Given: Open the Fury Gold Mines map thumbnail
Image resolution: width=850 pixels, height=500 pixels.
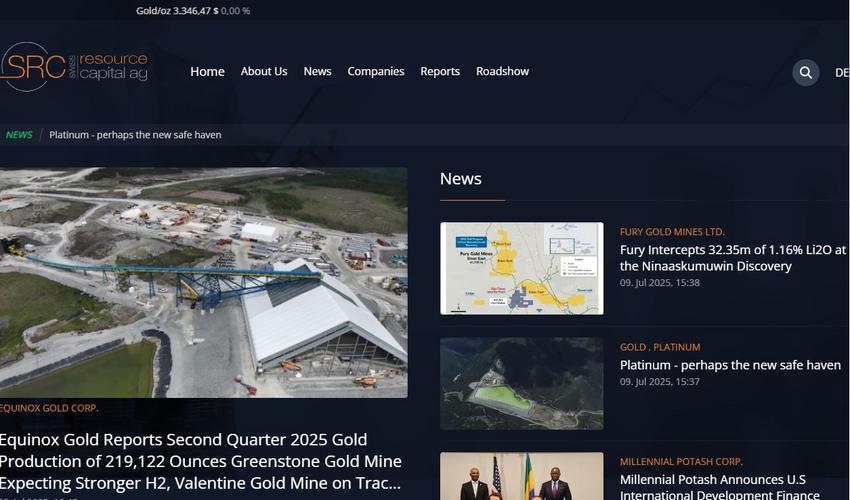Looking at the screenshot, I should (x=521, y=268).
